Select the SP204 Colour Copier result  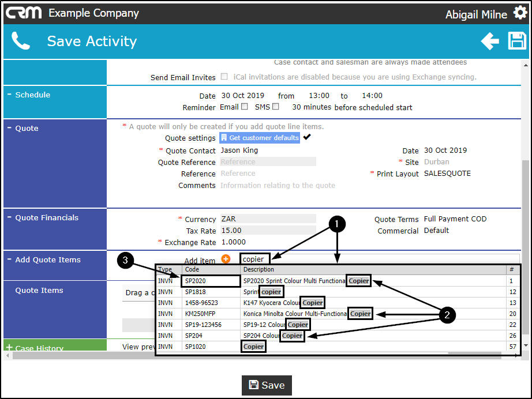pos(337,335)
